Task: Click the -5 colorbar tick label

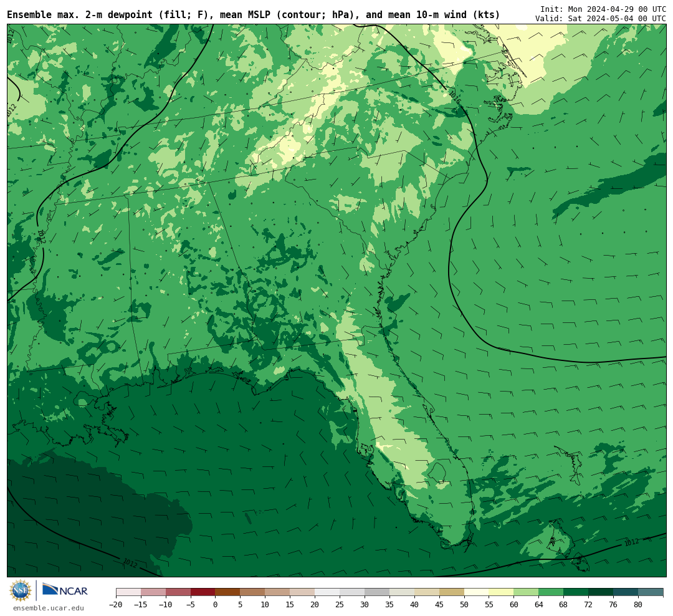Action: [190, 605]
